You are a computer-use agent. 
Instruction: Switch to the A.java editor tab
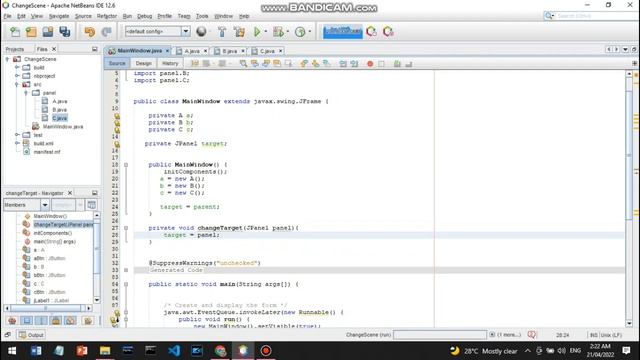tap(191, 51)
